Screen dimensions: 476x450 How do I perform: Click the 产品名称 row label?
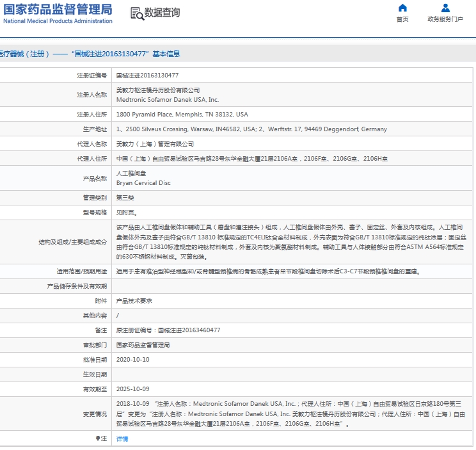click(95, 178)
